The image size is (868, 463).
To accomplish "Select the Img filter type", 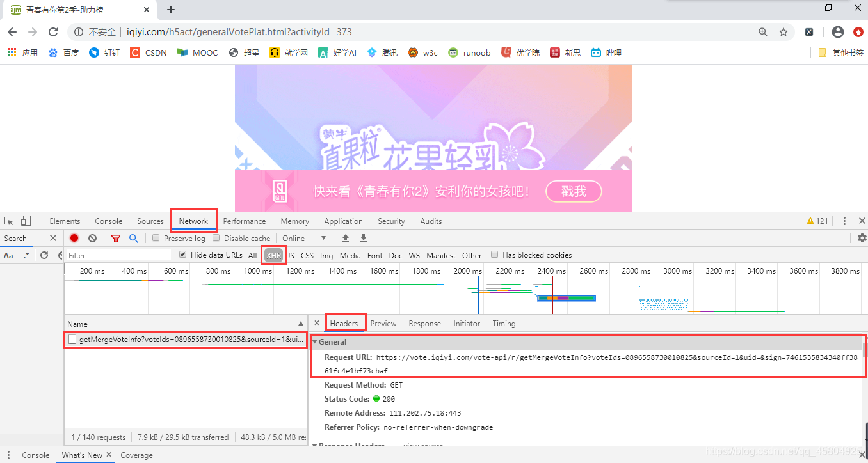I will [x=326, y=255].
